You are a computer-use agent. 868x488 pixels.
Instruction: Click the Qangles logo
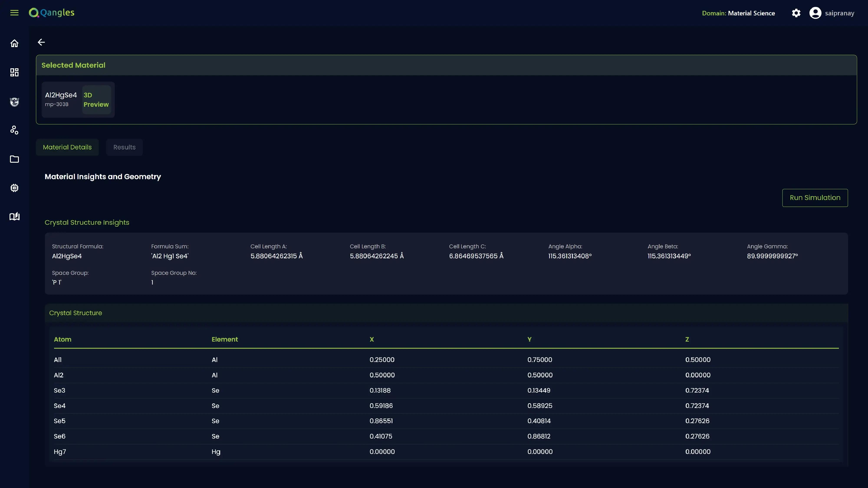52,13
